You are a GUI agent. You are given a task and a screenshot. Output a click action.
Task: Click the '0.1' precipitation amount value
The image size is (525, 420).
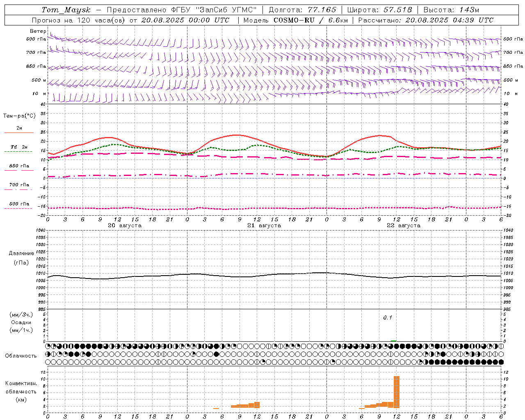(388, 317)
